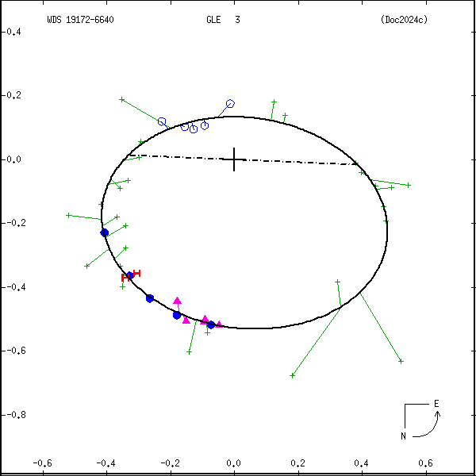Click the 0.6 label on the horizontal axis
Viewport: 476px width, 476px height.
(425, 463)
